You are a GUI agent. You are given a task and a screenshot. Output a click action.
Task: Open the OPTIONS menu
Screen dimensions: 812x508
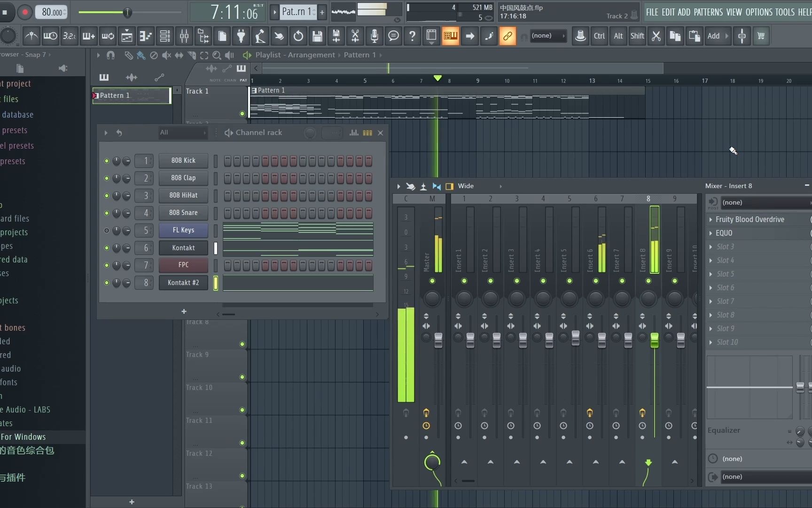[758, 12]
